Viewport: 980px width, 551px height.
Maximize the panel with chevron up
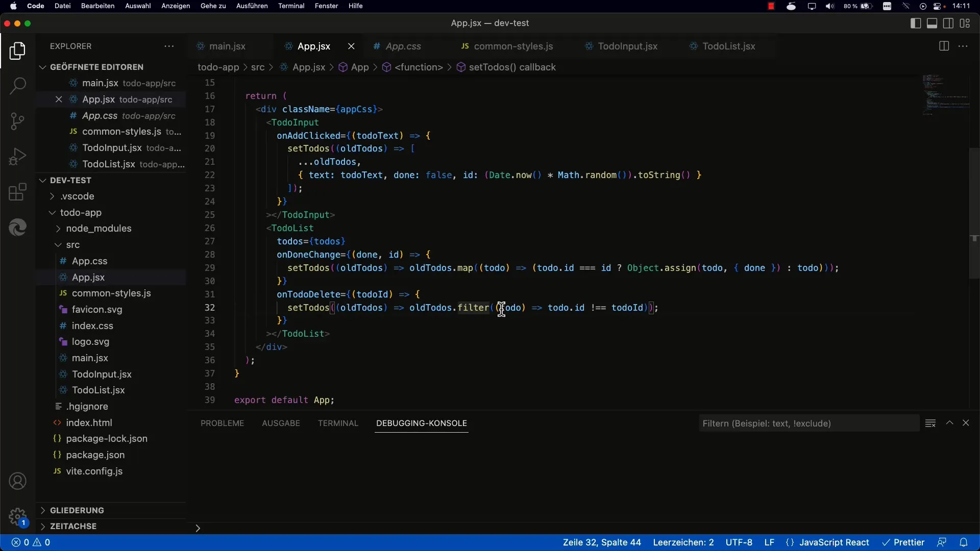tap(949, 423)
